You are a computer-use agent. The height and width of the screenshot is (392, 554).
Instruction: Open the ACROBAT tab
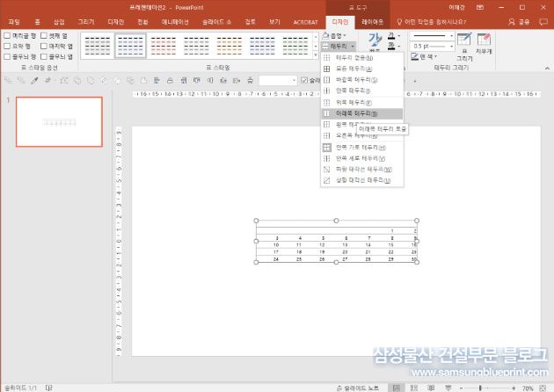click(305, 22)
